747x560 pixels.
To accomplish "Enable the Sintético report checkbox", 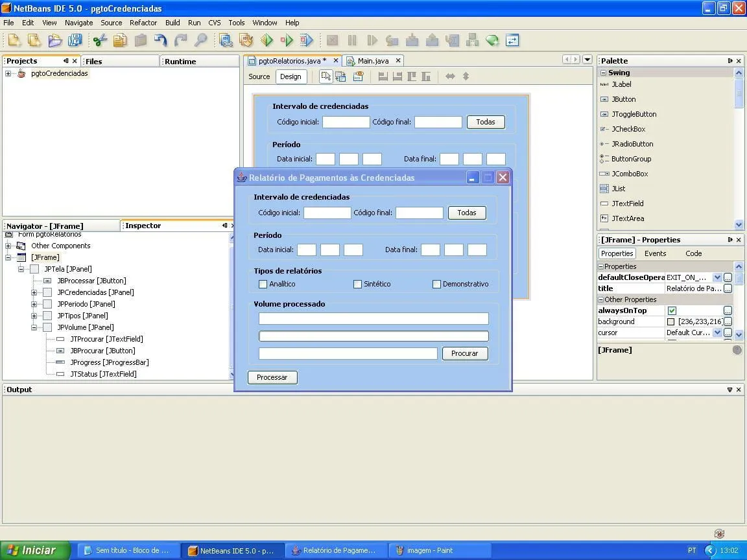I will click(x=357, y=284).
